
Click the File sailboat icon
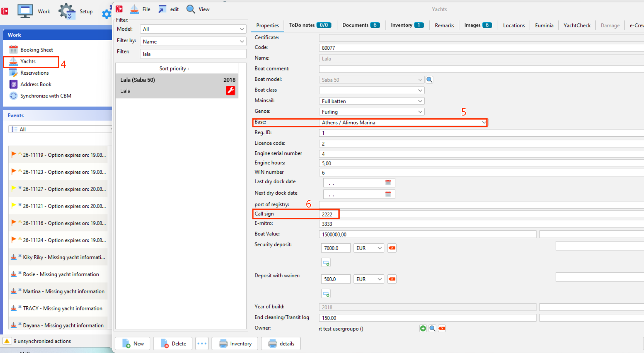pyautogui.click(x=135, y=9)
